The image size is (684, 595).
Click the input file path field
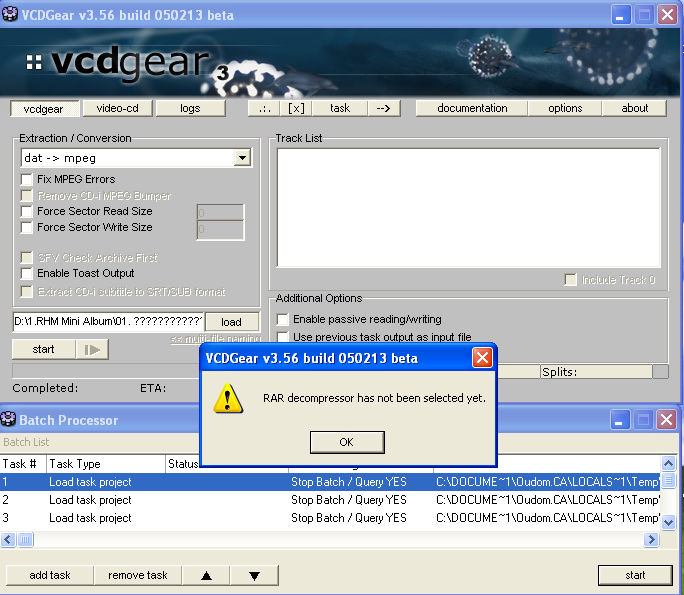(x=108, y=321)
